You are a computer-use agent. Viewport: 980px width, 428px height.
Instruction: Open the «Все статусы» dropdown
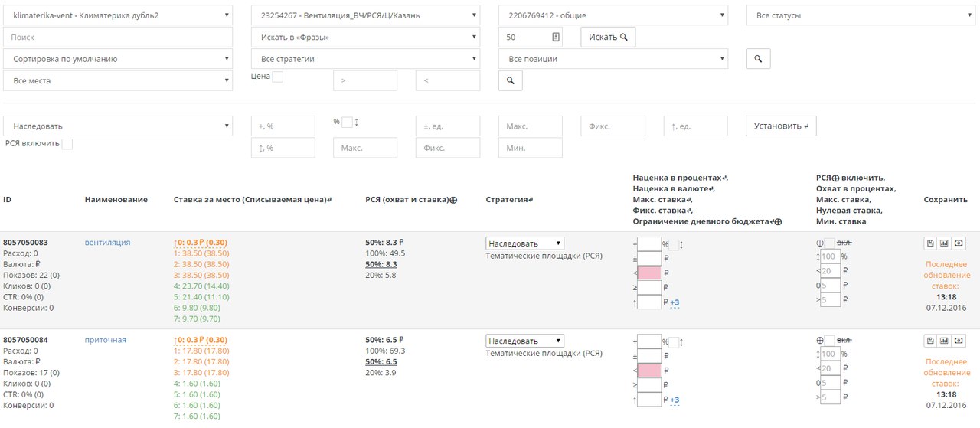pyautogui.click(x=862, y=15)
